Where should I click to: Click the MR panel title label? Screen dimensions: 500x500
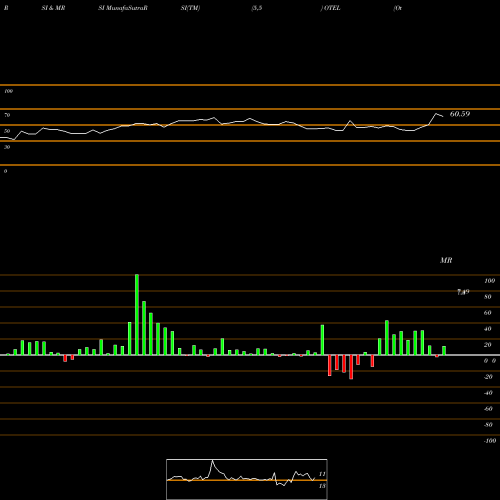446,260
